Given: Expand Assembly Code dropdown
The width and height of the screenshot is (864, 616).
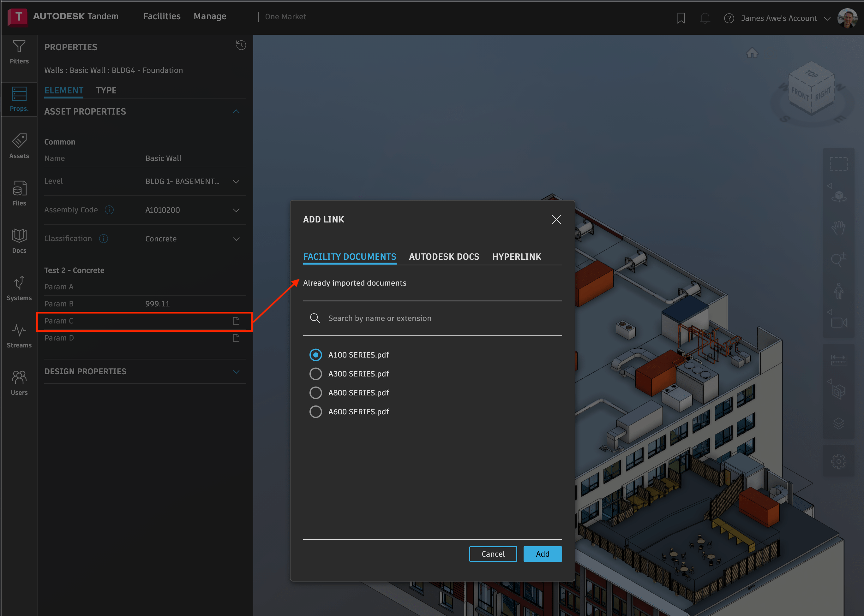Looking at the screenshot, I should 236,210.
